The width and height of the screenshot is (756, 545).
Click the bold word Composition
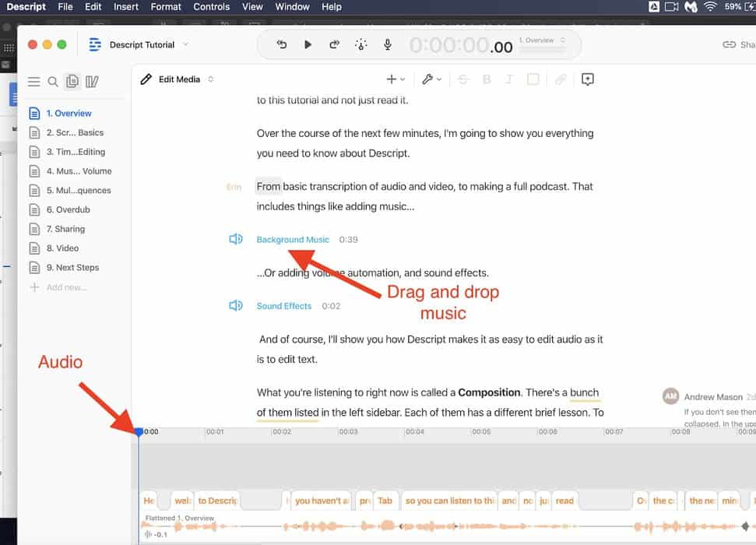489,392
